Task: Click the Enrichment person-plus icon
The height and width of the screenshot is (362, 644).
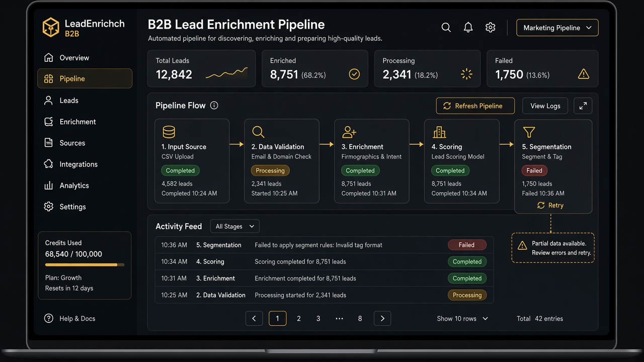Action: pyautogui.click(x=349, y=132)
